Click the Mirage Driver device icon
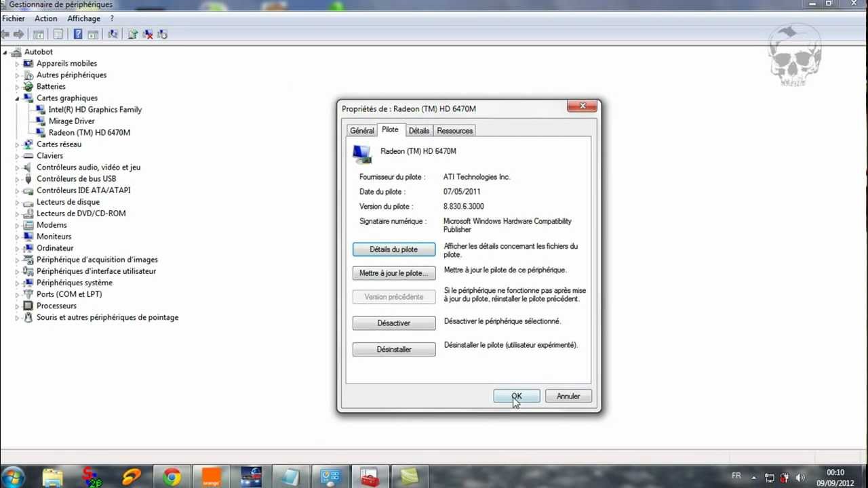868x488 pixels. coord(41,121)
